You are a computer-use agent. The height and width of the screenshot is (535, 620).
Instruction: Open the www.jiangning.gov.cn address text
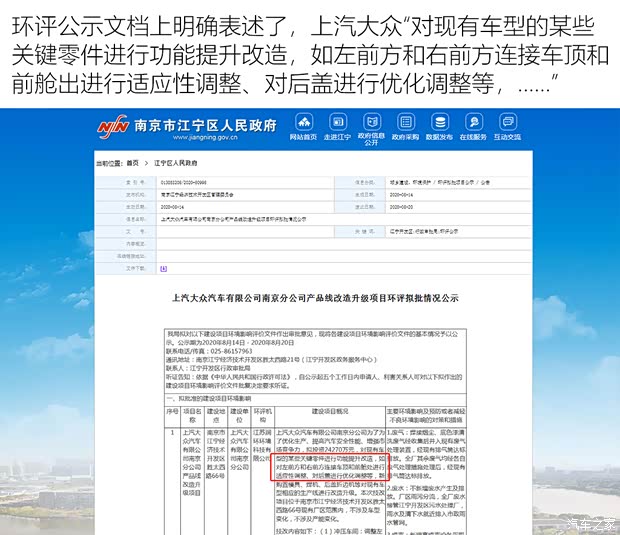pos(205,138)
